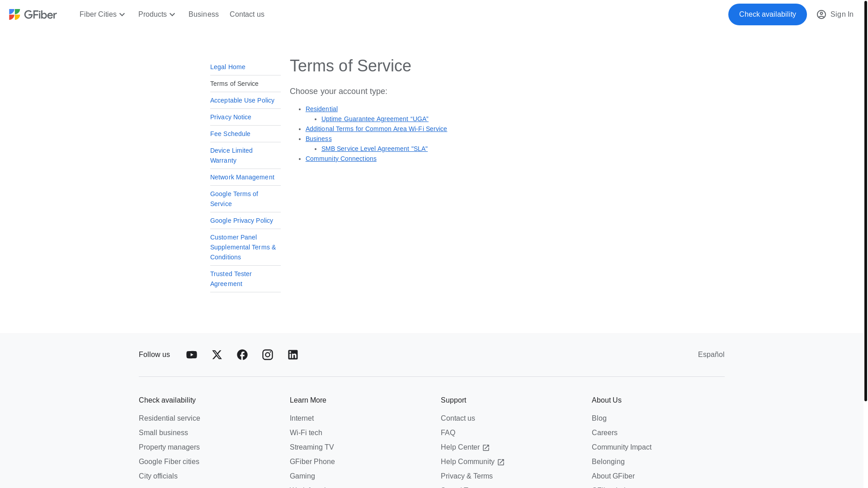
Task: Open Google Fiber cities footer link
Action: 169,462
